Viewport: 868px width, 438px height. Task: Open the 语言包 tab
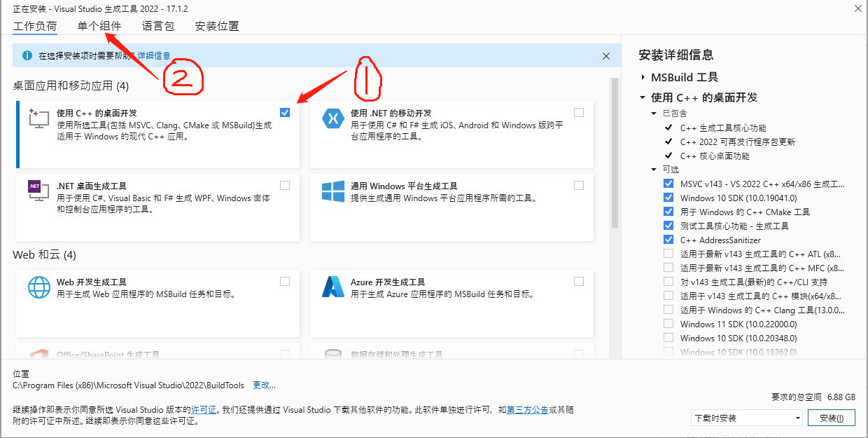tap(157, 26)
